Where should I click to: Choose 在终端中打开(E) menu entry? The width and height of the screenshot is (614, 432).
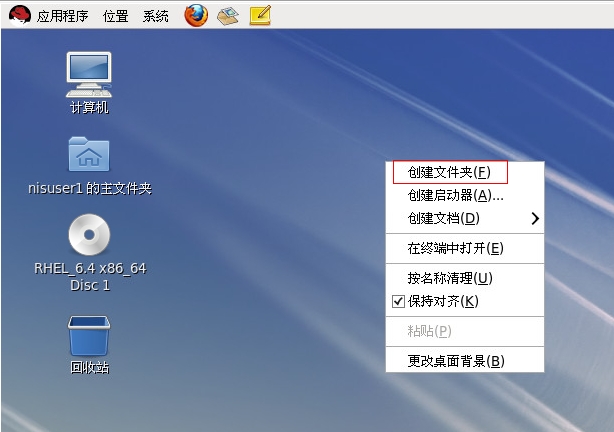[465, 248]
